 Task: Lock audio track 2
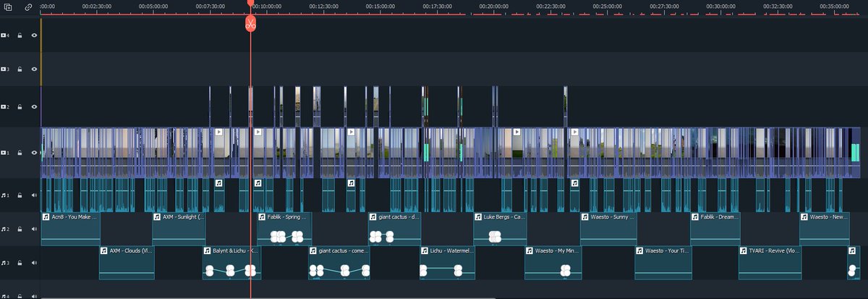click(x=20, y=229)
